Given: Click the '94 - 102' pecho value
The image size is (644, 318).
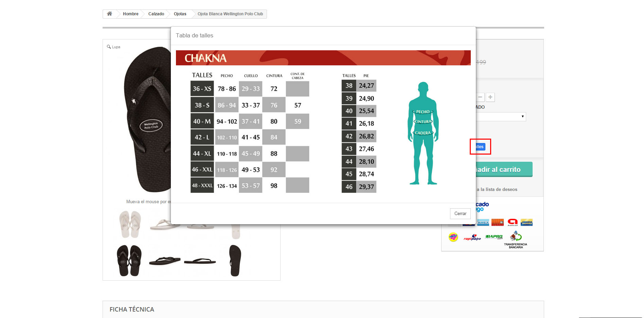Looking at the screenshot, I should pos(227,121).
